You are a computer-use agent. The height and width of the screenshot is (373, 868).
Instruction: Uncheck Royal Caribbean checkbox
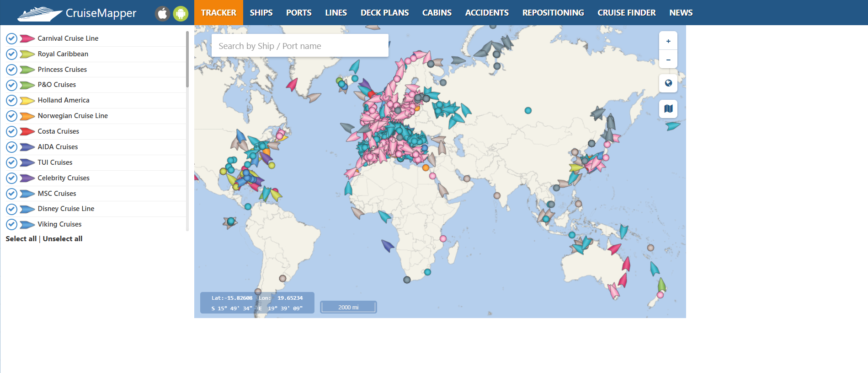(x=11, y=54)
